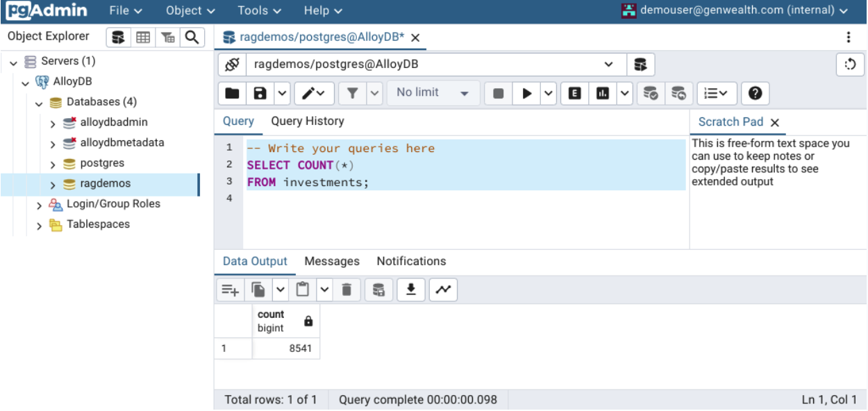Collapse the Databases (4) node

point(39,103)
